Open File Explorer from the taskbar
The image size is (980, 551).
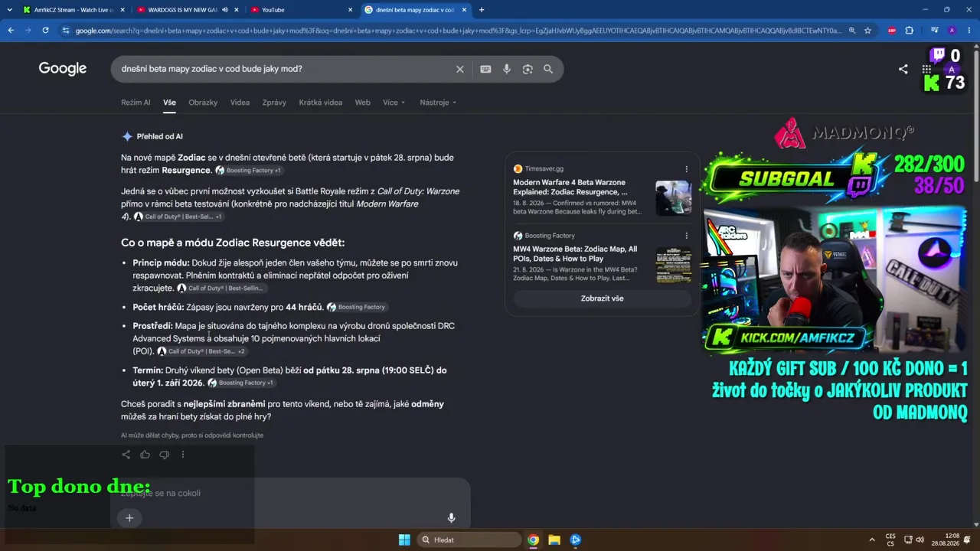(554, 540)
